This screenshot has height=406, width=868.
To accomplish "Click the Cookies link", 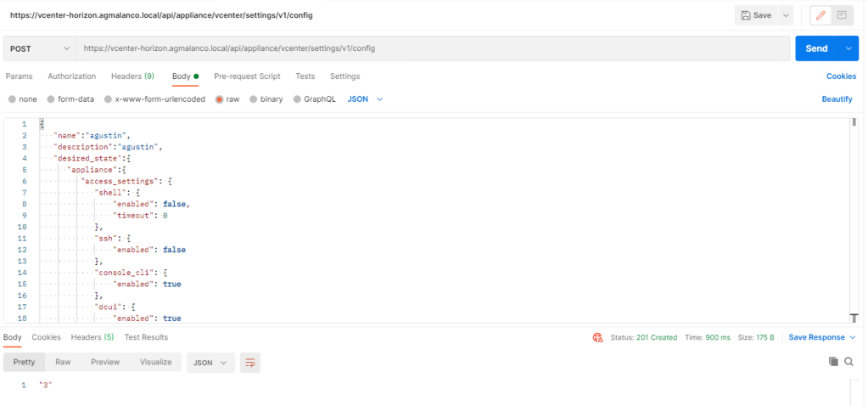I will pyautogui.click(x=841, y=76).
